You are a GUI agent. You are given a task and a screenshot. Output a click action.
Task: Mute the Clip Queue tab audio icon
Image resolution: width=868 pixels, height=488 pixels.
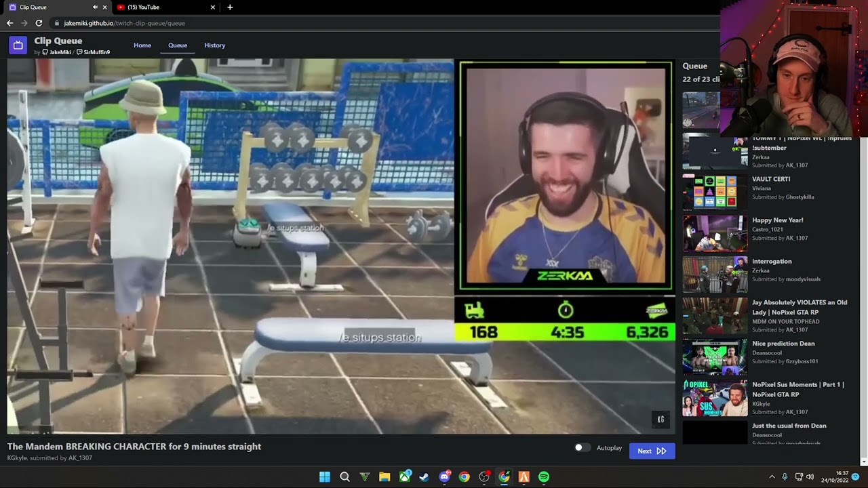click(x=94, y=7)
